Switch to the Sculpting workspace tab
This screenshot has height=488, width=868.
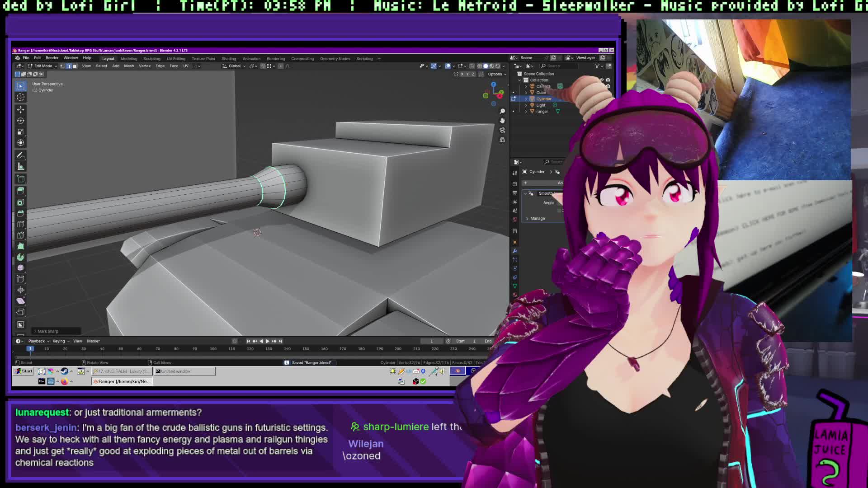pos(151,59)
